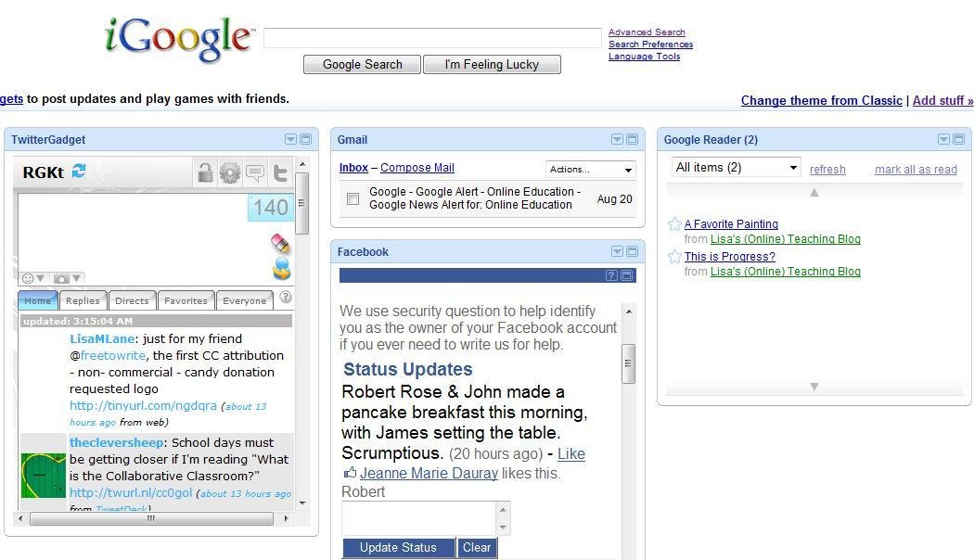Check the Google Alert email checkbox
Screen dimensions: 974x560
pos(352,198)
